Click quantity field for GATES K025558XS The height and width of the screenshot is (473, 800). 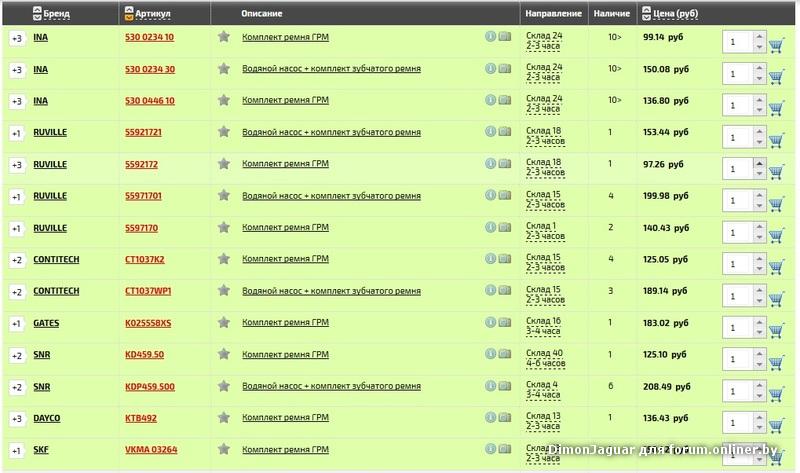click(737, 328)
